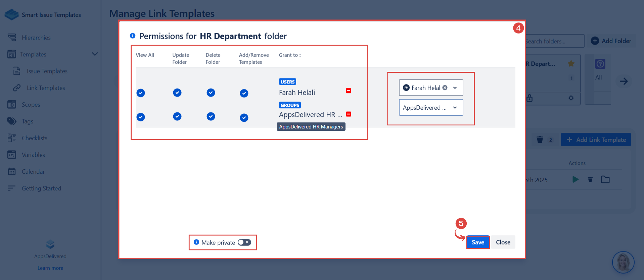Viewport: 644px width, 280px height.
Task: Expand the Farah Helal user dropdown
Action: click(x=455, y=88)
